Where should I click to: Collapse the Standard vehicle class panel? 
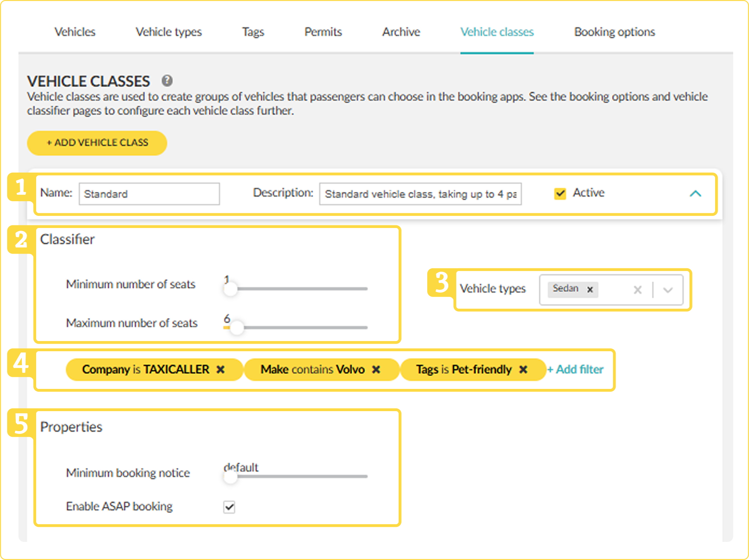click(695, 194)
